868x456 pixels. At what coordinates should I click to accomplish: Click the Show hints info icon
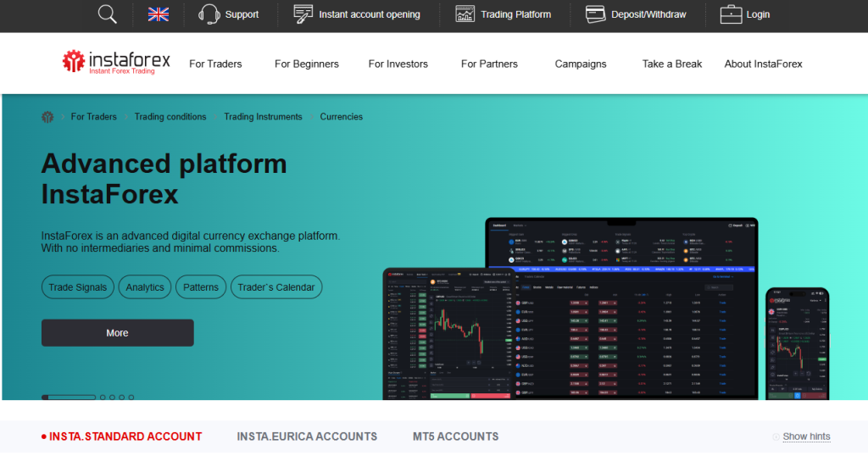776,437
